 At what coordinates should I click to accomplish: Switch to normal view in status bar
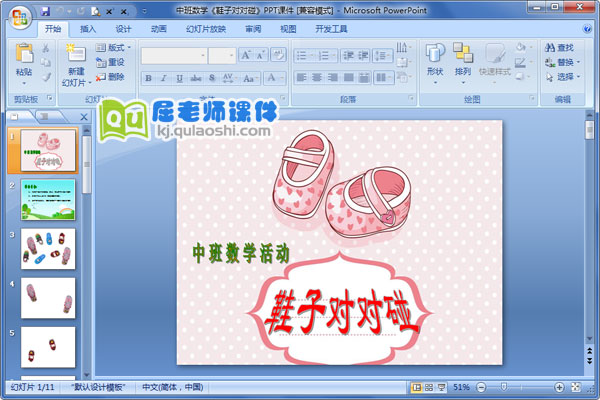pos(416,387)
